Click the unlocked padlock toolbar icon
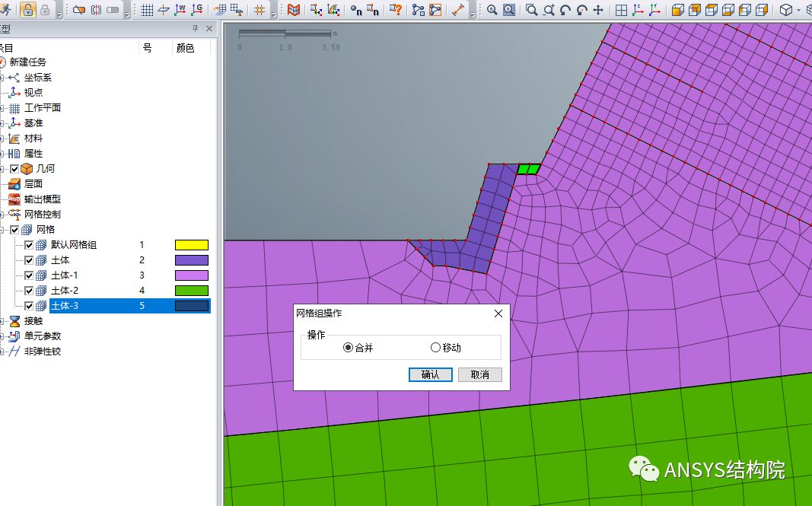Viewport: 812px width, 506px height. click(28, 9)
